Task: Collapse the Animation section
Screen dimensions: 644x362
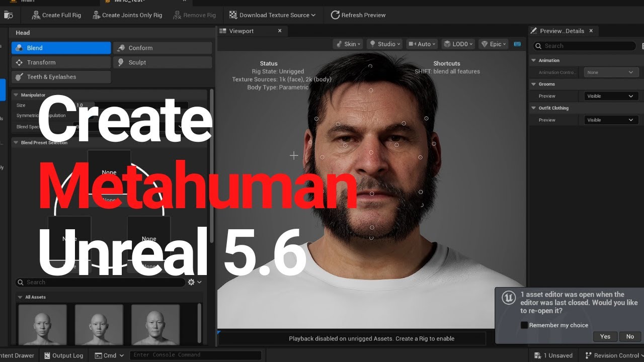Action: click(534, 60)
